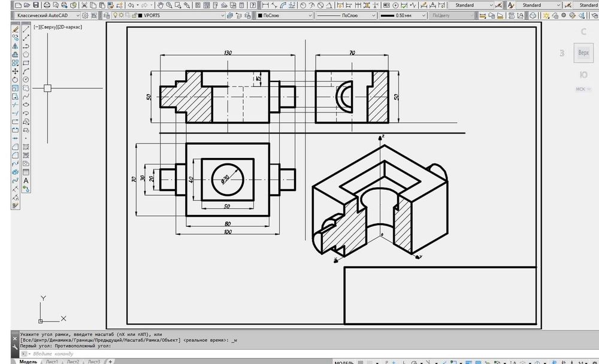Viewport: 599px width, 364px height.
Task: Click the Linear dimension tool
Action: pyautogui.click(x=265, y=5)
